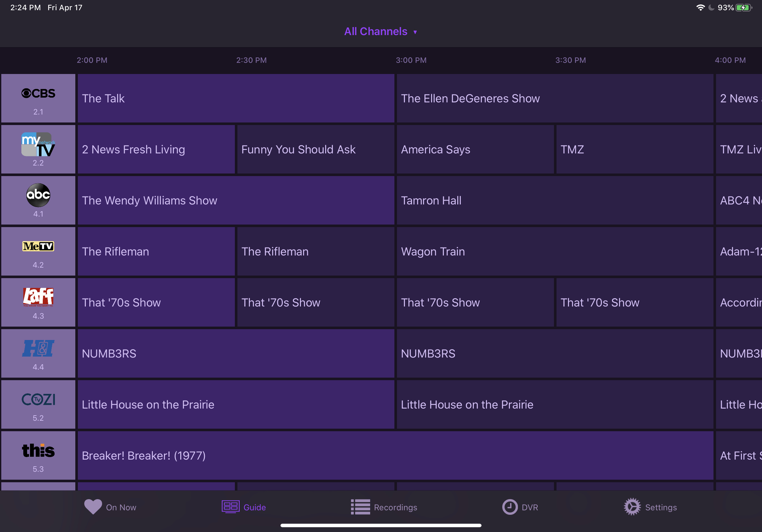
Task: Open the Recordings tab
Action: click(384, 507)
